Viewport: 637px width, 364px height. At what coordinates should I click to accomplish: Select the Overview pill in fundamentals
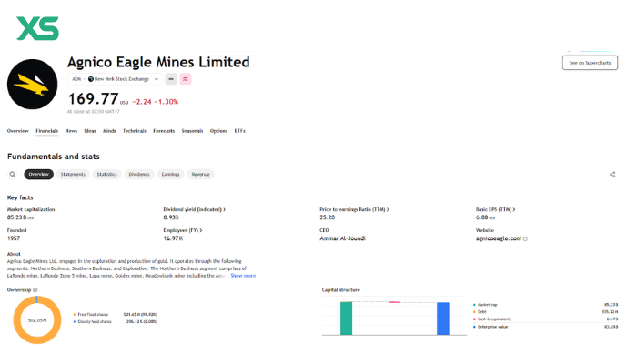[x=38, y=175]
